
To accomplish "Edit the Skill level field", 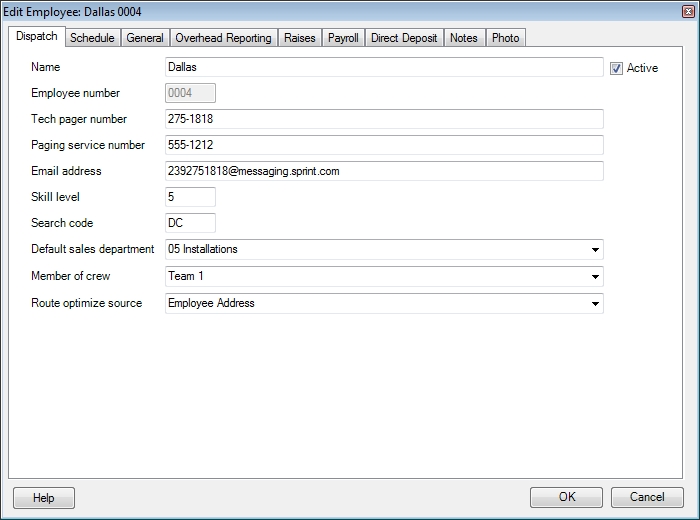I will [x=190, y=197].
